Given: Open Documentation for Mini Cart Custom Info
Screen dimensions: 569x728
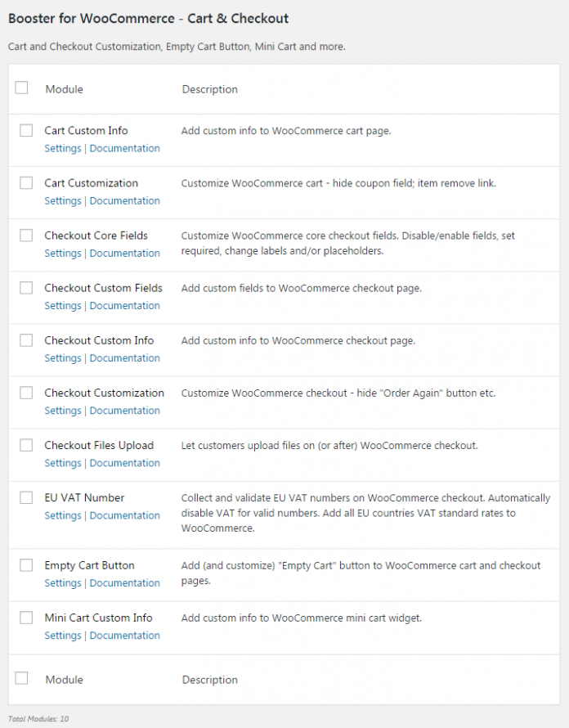Looking at the screenshot, I should [x=124, y=635].
